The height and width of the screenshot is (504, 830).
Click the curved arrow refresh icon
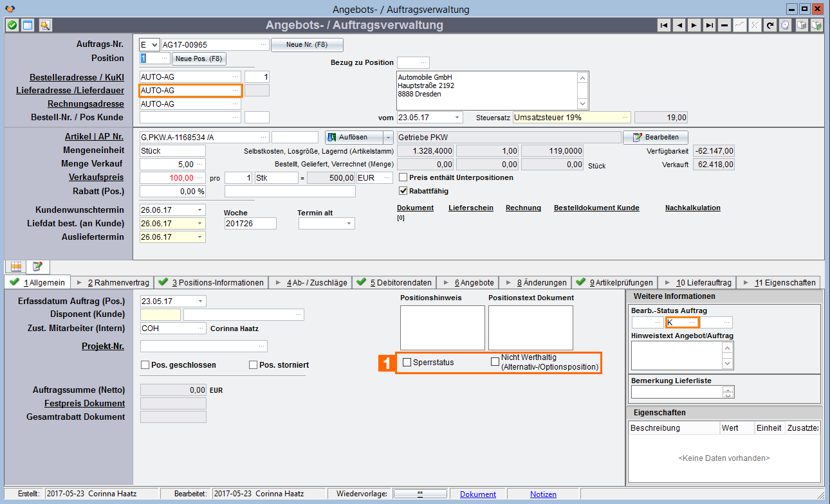[x=770, y=25]
